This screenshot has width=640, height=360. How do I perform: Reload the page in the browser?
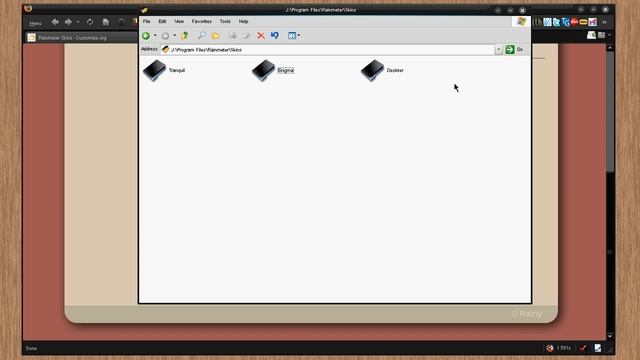click(x=90, y=22)
